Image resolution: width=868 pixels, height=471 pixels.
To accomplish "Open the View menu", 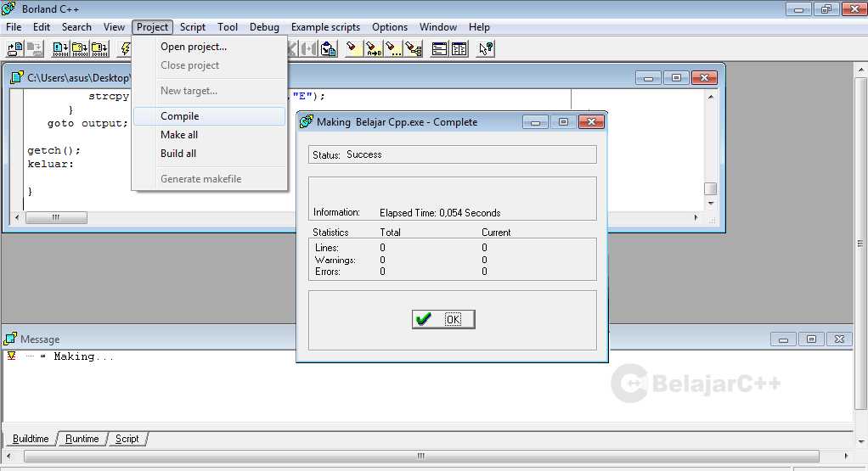I will pos(114,27).
